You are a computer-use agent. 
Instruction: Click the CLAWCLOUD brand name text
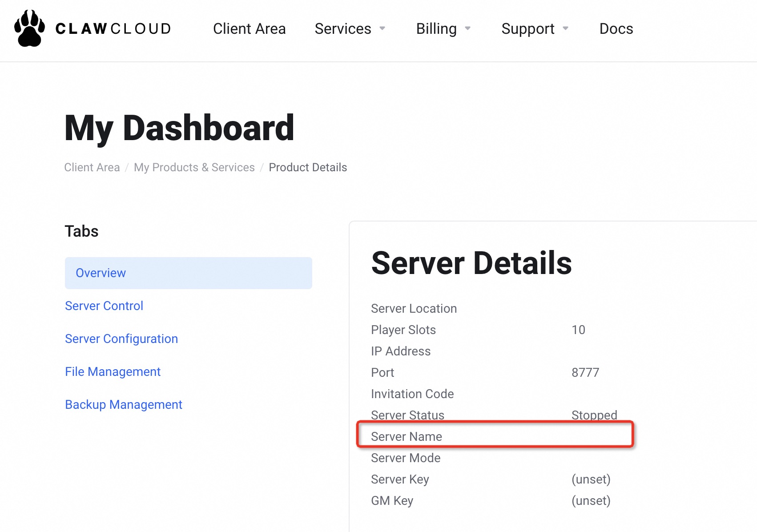[113, 29]
